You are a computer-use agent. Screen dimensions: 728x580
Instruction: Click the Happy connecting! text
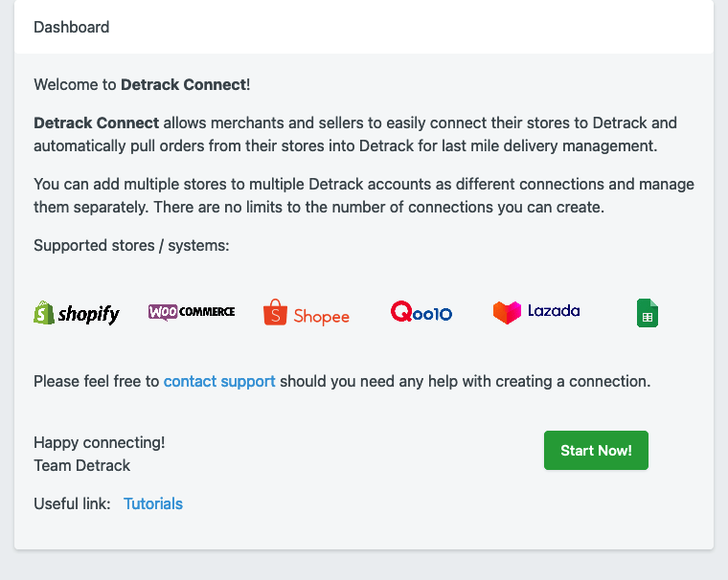(100, 442)
